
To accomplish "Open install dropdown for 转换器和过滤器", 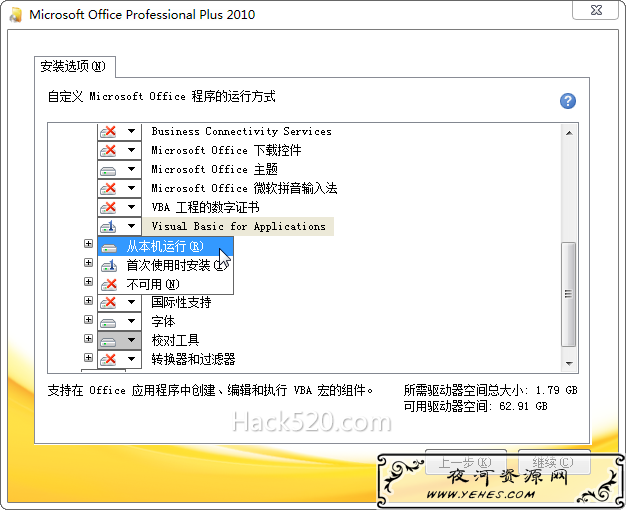I will tap(131, 359).
